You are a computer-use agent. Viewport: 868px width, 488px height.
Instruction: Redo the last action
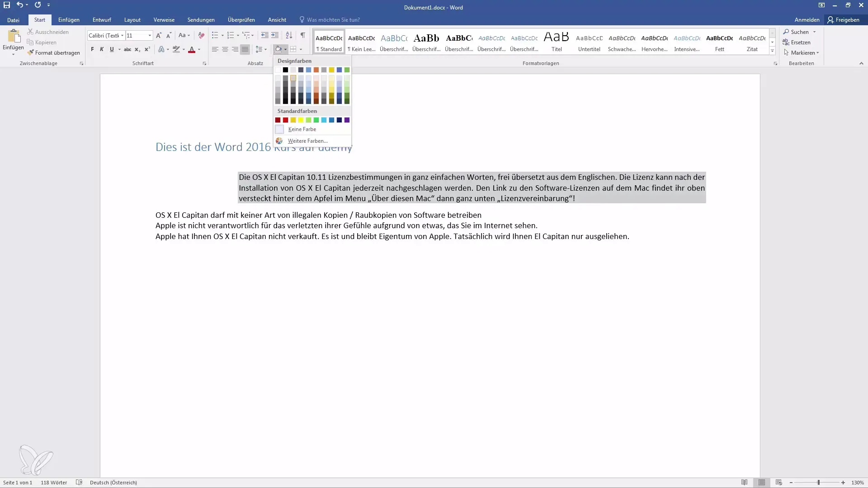(x=38, y=5)
